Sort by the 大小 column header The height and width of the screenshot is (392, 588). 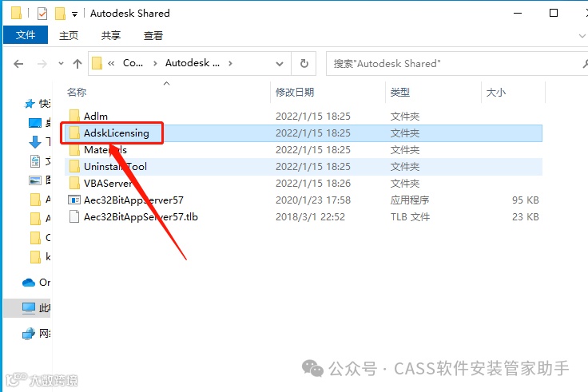click(496, 92)
